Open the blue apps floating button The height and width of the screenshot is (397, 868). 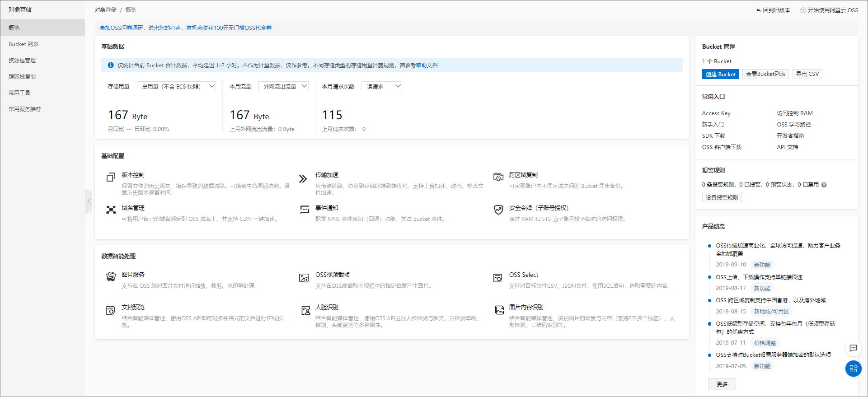(x=853, y=369)
